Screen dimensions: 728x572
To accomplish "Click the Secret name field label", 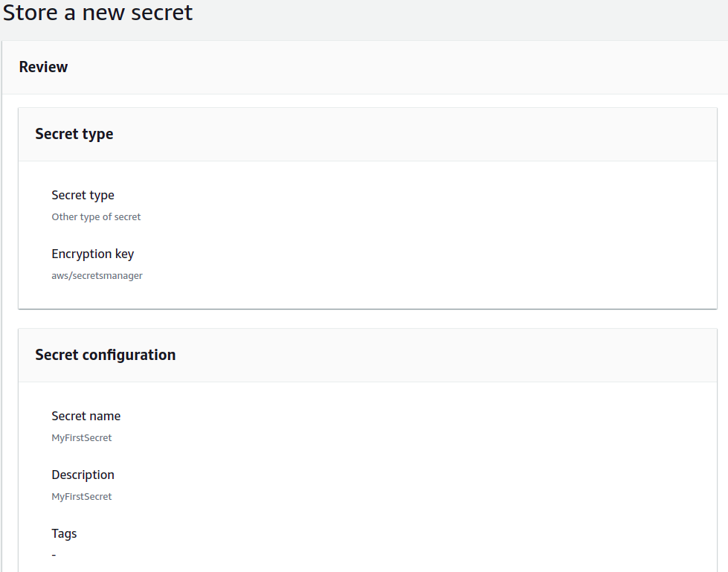I will click(x=86, y=416).
